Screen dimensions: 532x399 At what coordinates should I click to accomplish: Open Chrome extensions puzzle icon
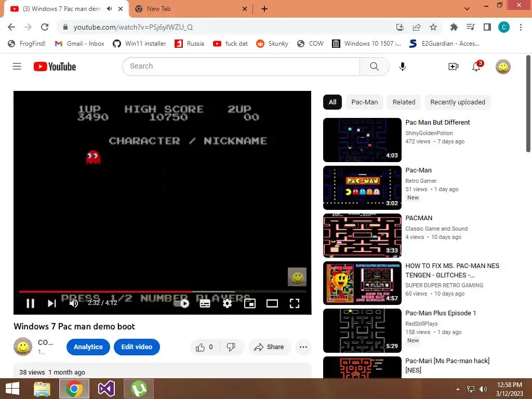[454, 27]
